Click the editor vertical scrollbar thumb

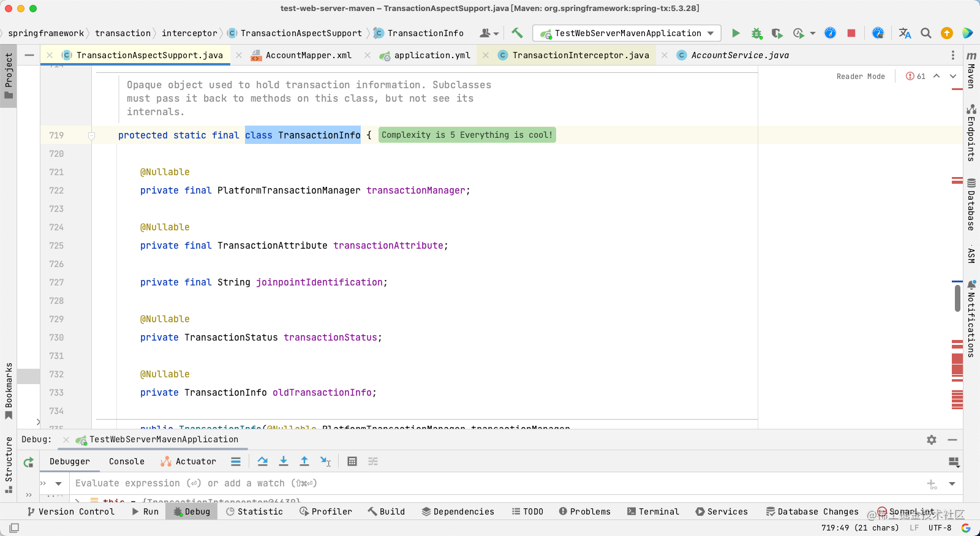pyautogui.click(x=957, y=298)
